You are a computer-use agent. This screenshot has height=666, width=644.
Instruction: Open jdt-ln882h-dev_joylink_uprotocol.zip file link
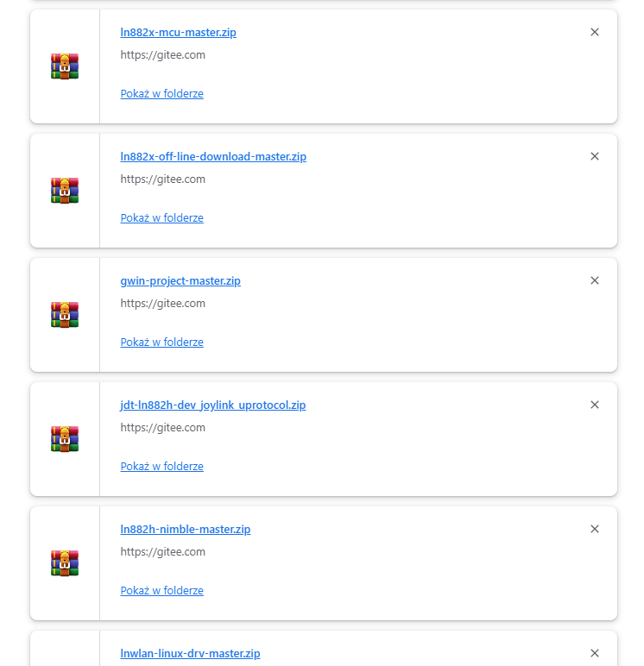(x=213, y=405)
